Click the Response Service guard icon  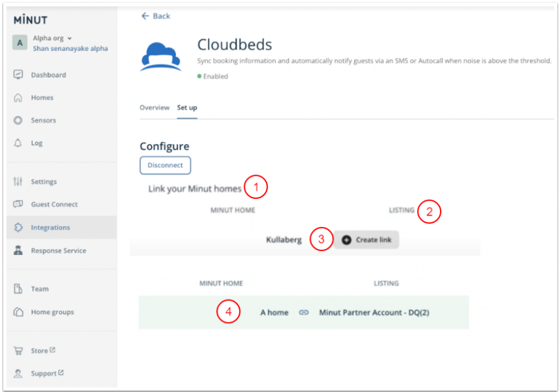point(18,250)
